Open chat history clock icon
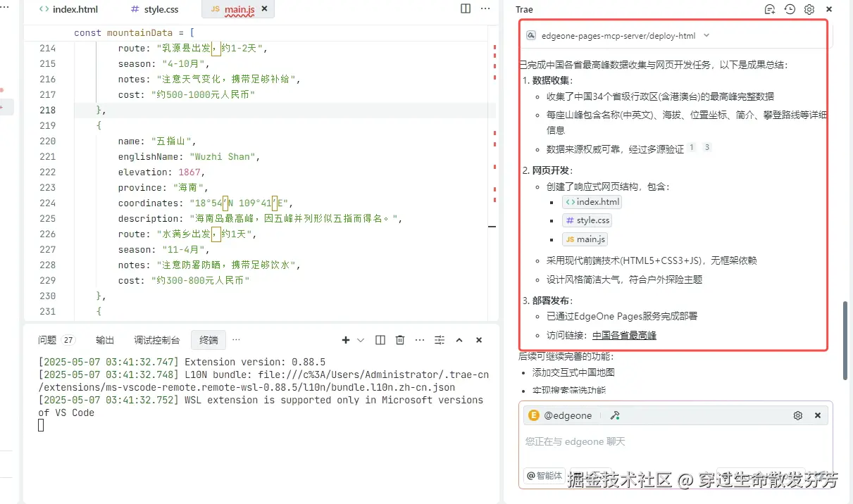 [790, 9]
